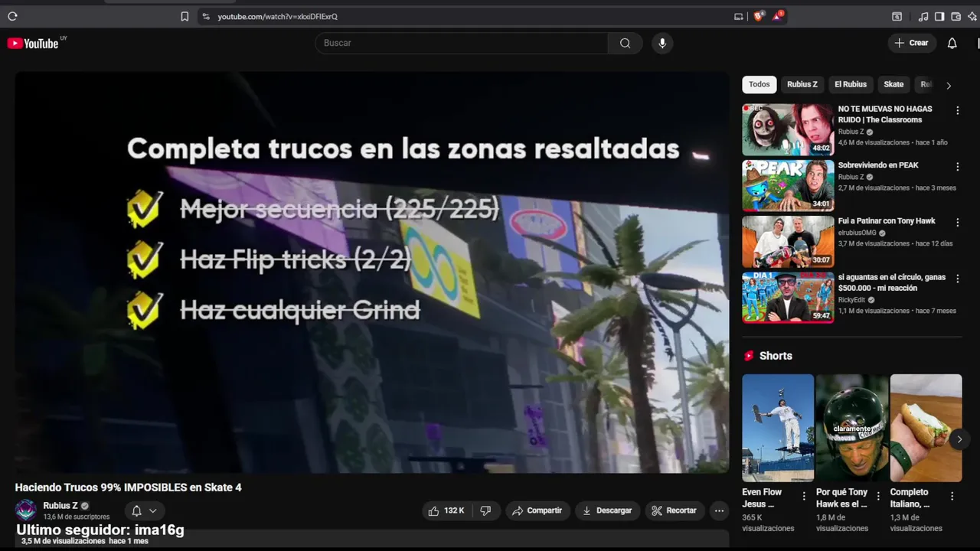This screenshot has height=551, width=980.
Task: Select the Skate filter chip
Action: click(893, 84)
